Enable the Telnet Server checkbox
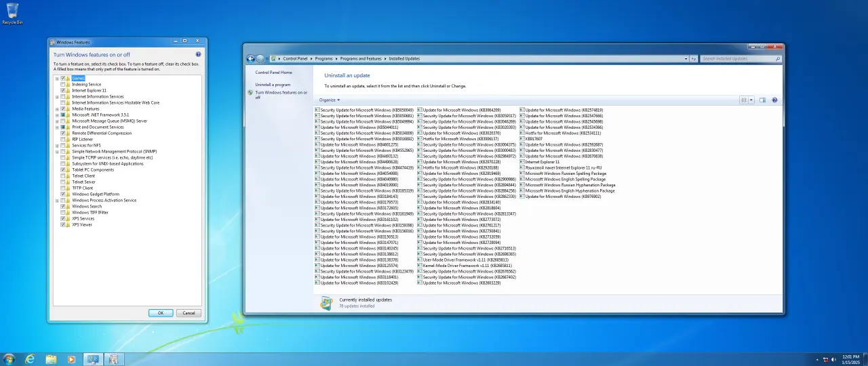 pos(63,182)
